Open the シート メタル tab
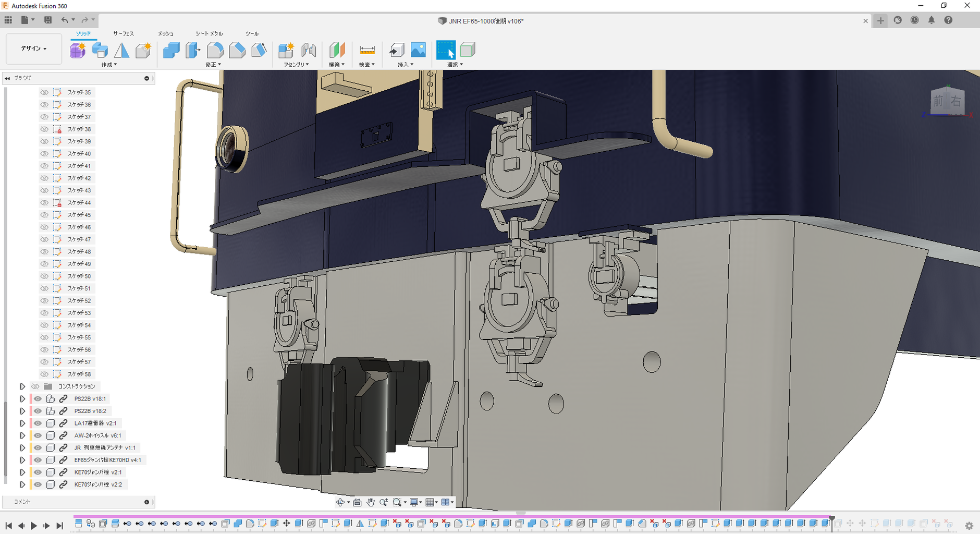Viewport: 980px width, 534px height. click(x=209, y=33)
